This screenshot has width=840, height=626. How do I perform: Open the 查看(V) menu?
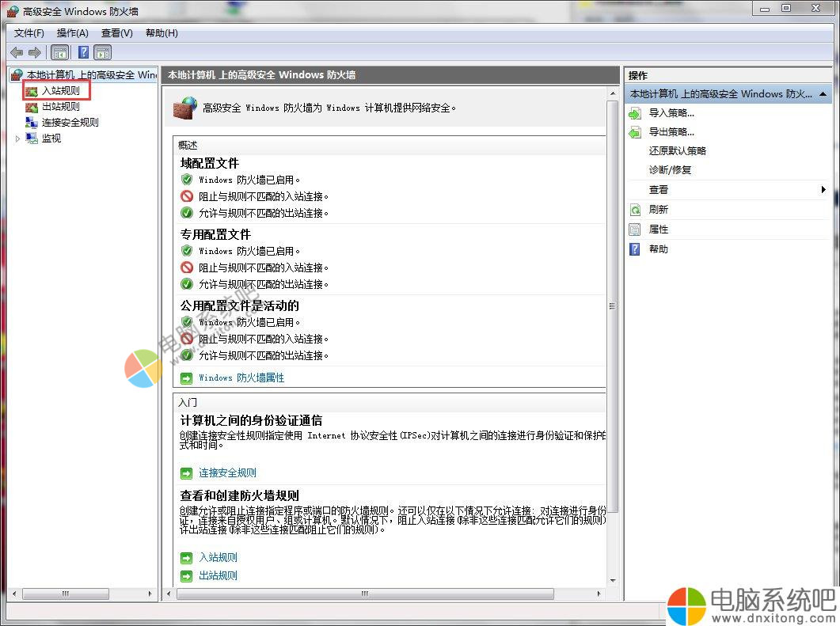click(117, 33)
